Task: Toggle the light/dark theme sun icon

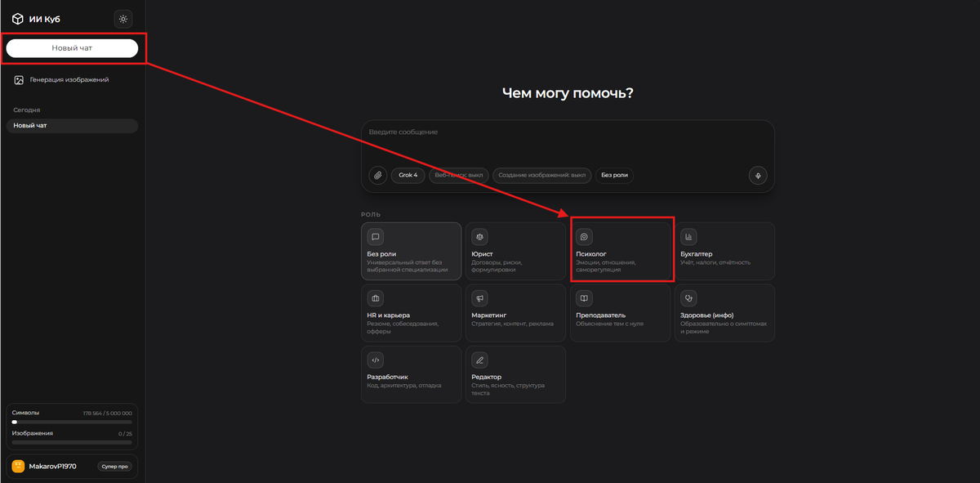Action: (123, 19)
